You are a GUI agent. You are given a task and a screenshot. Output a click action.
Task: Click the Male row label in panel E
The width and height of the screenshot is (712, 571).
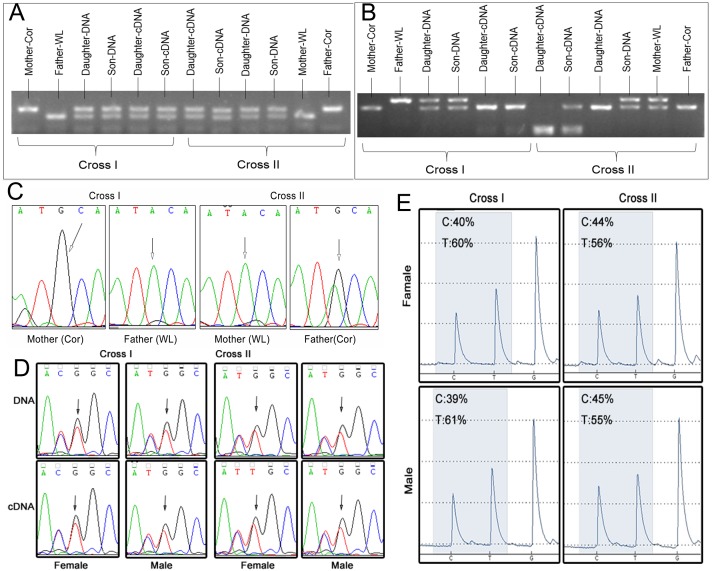pyautogui.click(x=408, y=481)
